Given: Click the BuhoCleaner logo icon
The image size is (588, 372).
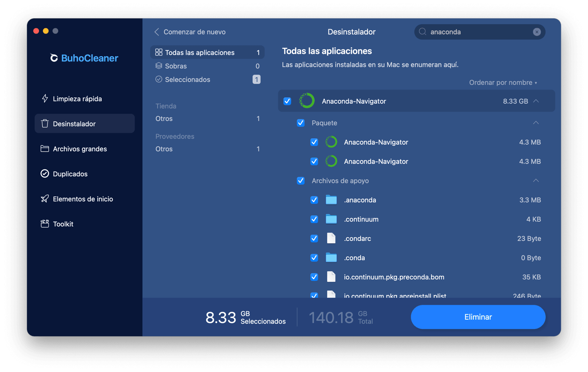Looking at the screenshot, I should click(54, 58).
